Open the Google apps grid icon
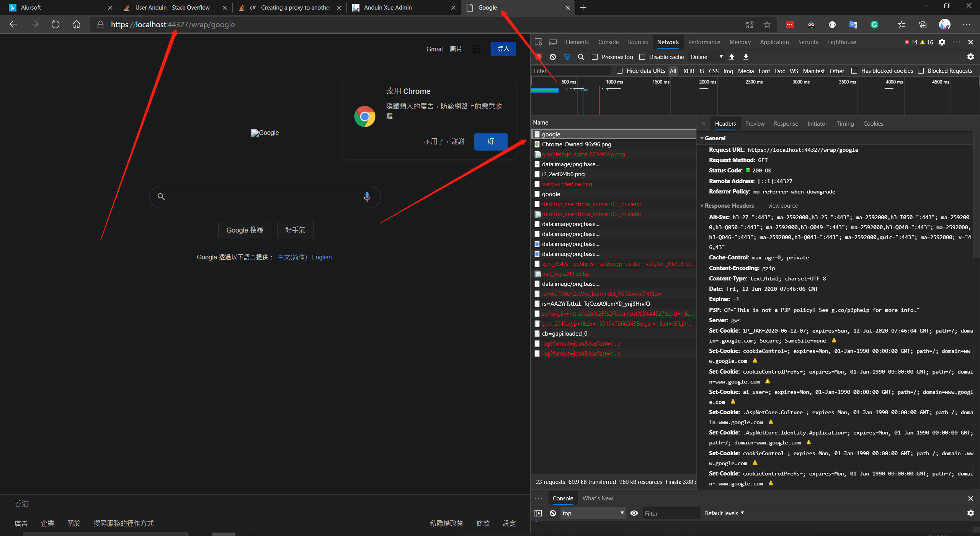 (x=476, y=49)
